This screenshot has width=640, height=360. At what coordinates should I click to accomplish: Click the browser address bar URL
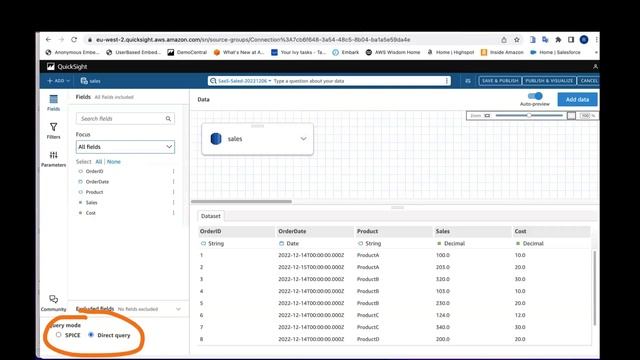coord(253,40)
